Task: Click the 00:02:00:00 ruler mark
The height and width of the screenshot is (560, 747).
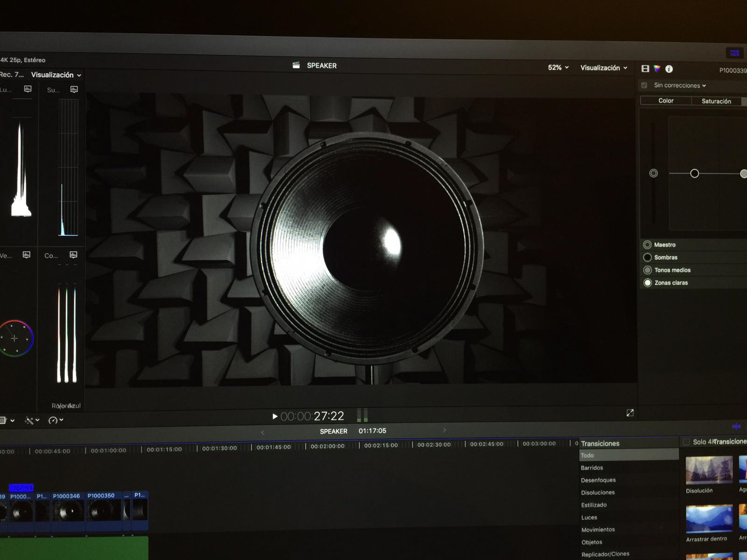Action: 327,446
